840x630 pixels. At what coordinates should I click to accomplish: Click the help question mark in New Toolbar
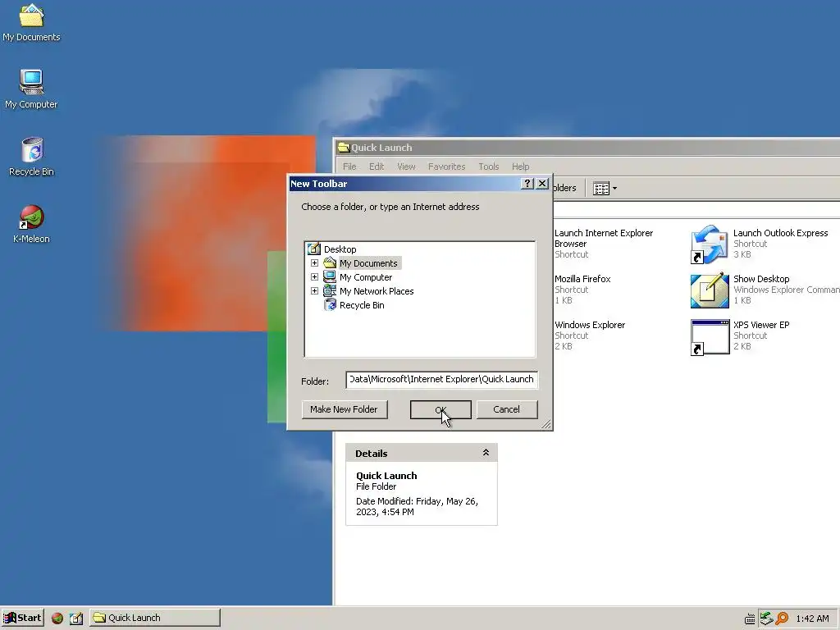(x=527, y=183)
